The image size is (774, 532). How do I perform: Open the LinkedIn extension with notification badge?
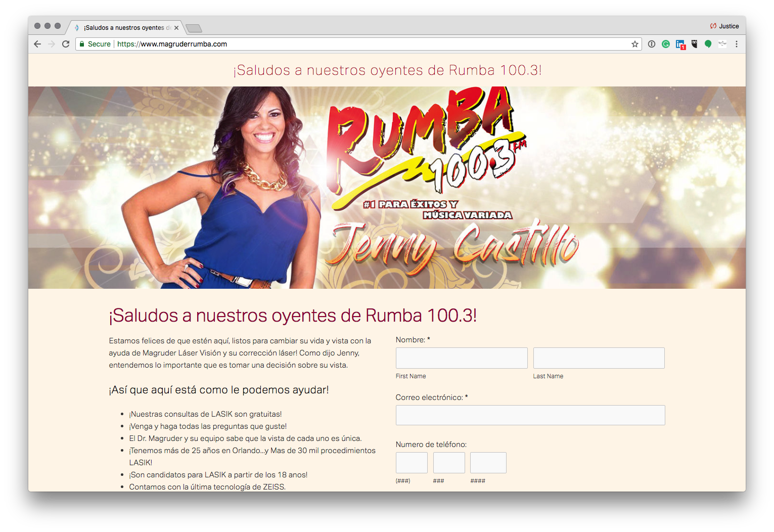[680, 45]
